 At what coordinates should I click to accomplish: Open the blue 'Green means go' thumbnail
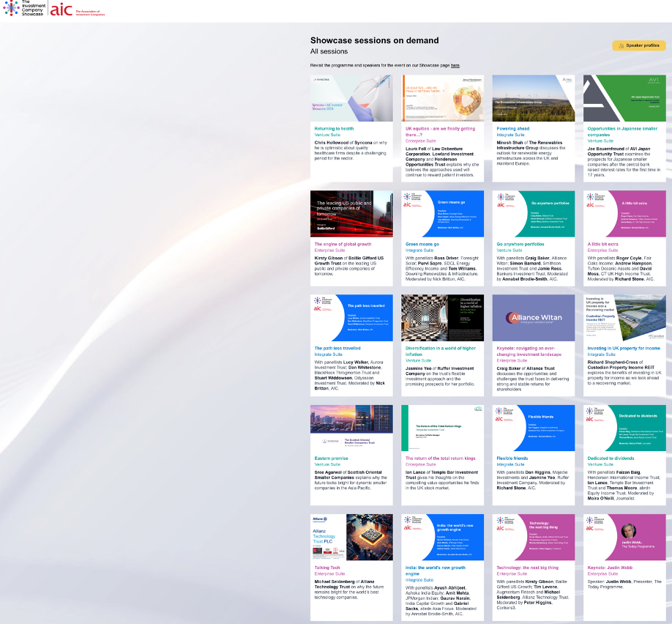(x=442, y=214)
